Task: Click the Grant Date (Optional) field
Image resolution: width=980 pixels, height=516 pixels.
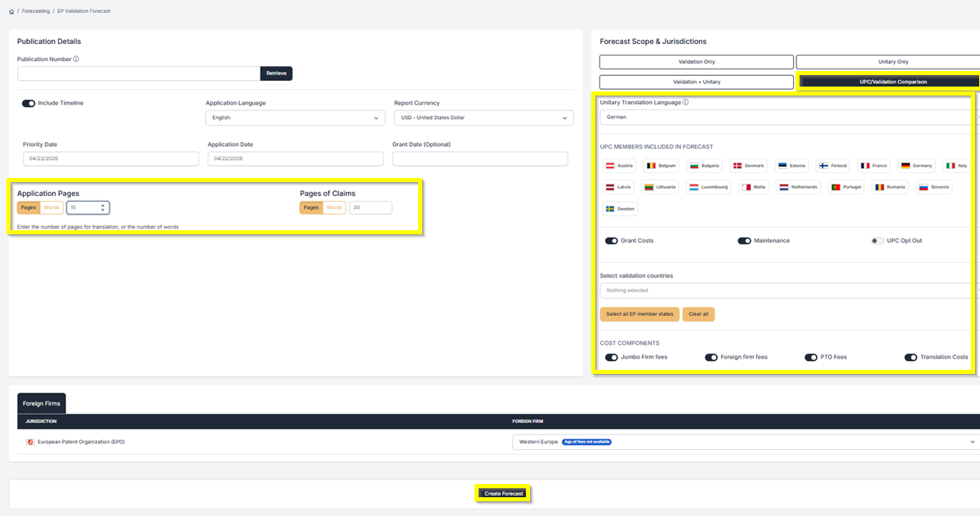Action: (x=480, y=158)
